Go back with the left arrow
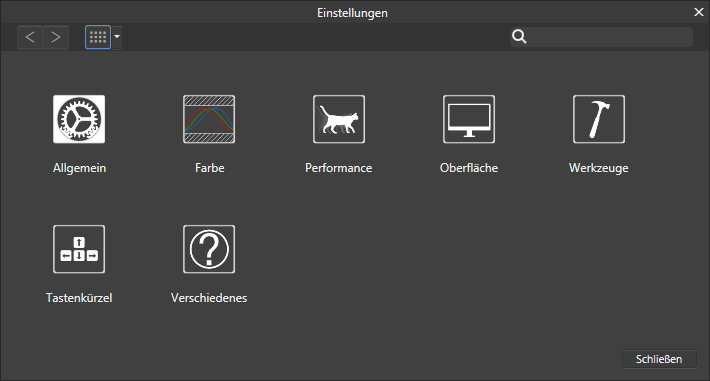The height and width of the screenshot is (381, 710). 30,37
